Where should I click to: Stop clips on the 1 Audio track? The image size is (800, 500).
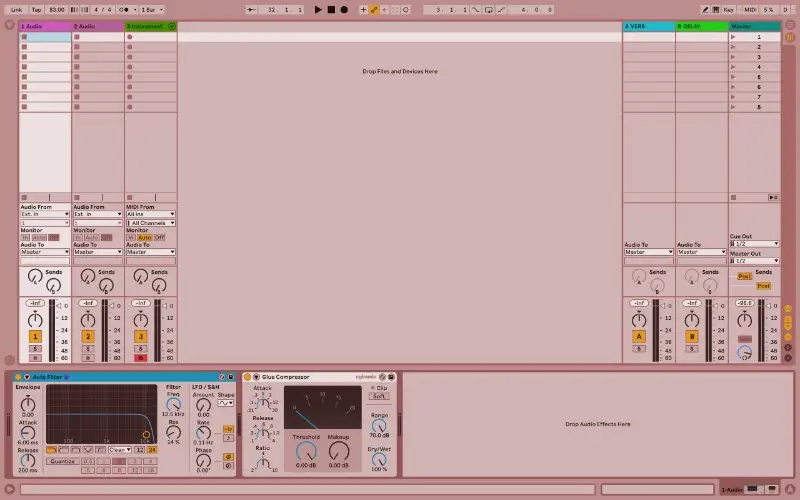pyautogui.click(x=25, y=197)
